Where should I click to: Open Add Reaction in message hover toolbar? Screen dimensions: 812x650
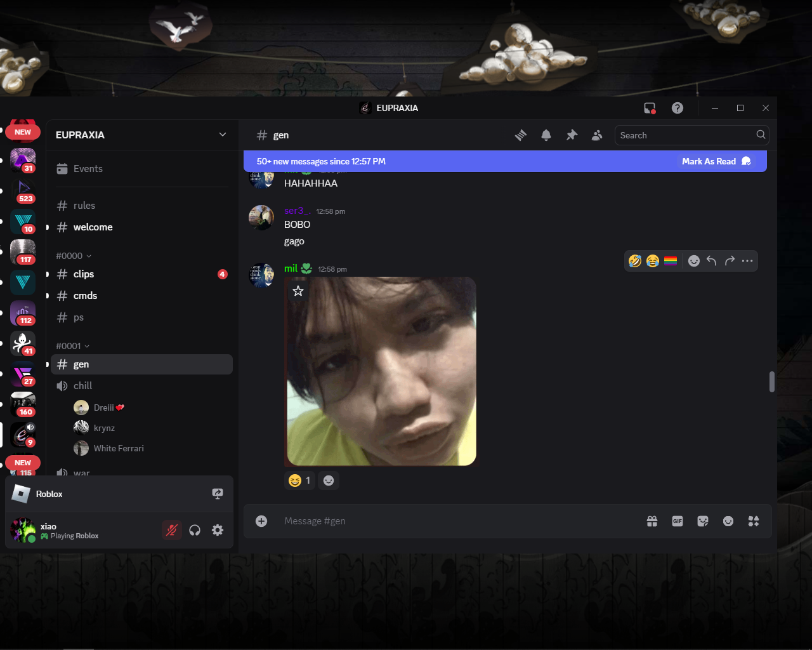694,261
